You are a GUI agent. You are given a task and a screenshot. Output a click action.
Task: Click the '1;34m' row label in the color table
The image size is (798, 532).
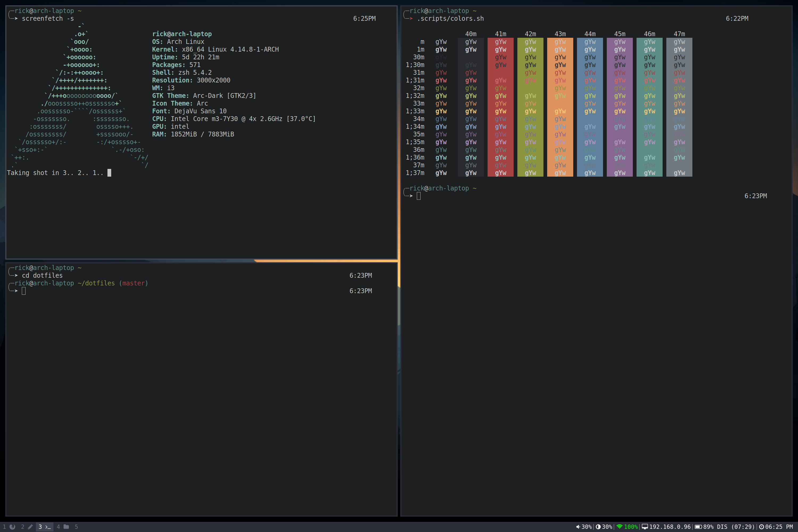415,127
